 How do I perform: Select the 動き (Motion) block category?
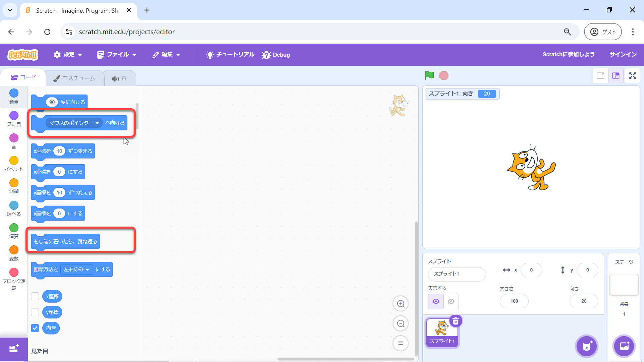(14, 97)
